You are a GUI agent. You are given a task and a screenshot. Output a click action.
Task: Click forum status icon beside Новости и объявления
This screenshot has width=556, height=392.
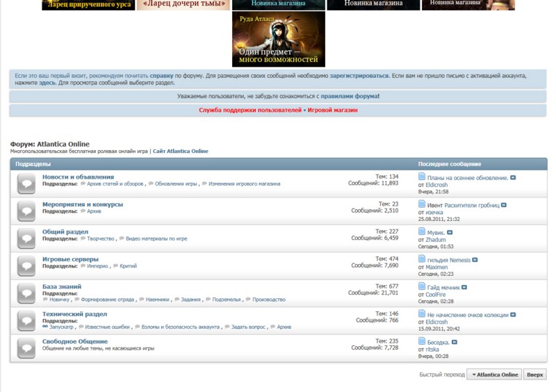[x=26, y=183]
